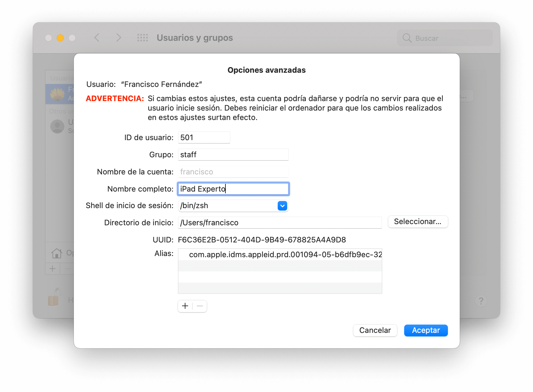
Task: Edit the Directorio de inicio path field
Action: point(280,223)
